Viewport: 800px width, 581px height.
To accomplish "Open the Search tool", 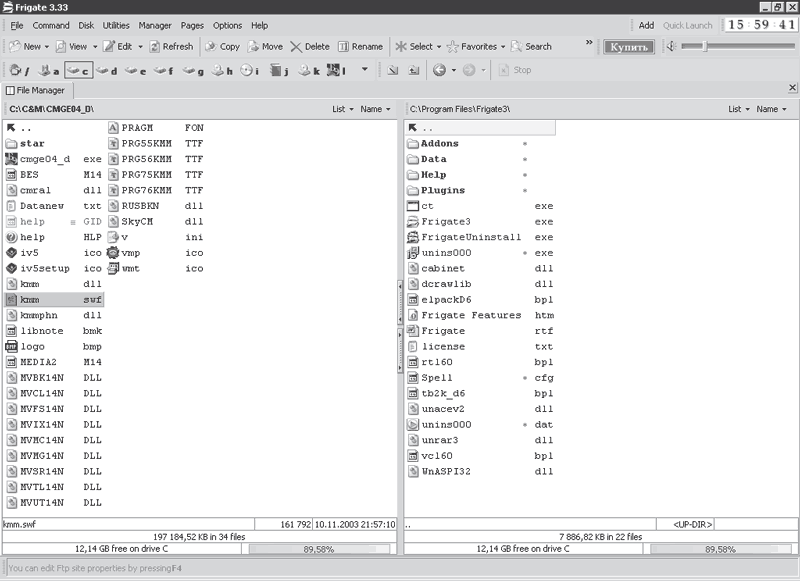I will 531,46.
